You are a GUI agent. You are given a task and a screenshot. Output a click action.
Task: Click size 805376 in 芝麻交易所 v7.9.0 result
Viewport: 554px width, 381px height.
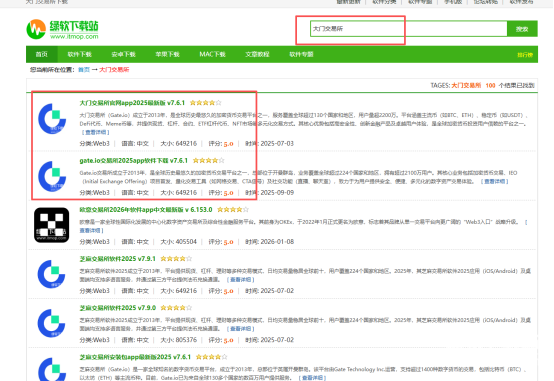186,340
